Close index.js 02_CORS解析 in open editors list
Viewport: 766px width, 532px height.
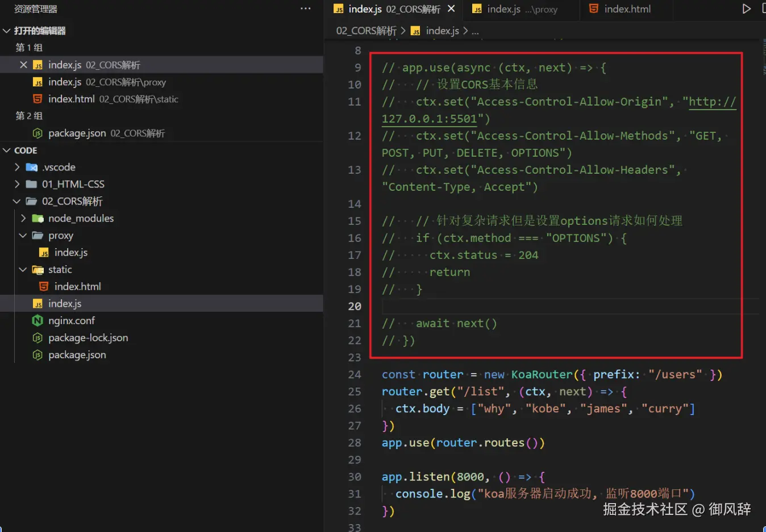click(x=23, y=65)
